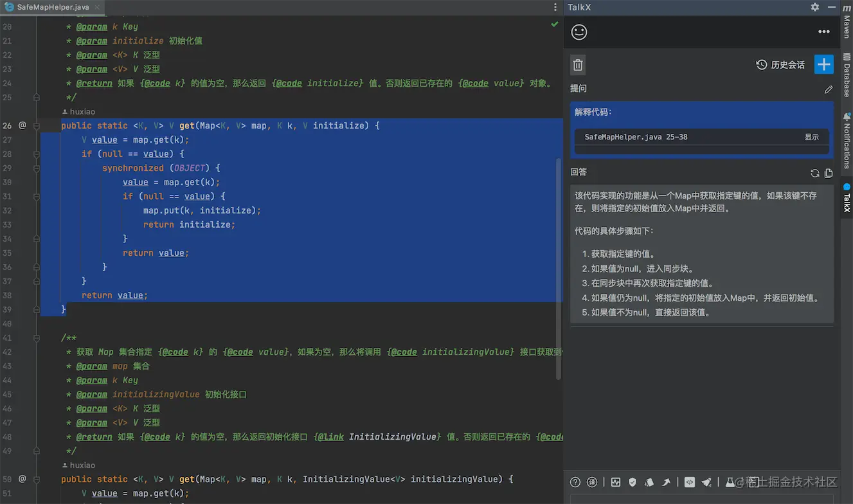Fold the if block at line 28
This screenshot has height=504, width=853.
point(37,154)
